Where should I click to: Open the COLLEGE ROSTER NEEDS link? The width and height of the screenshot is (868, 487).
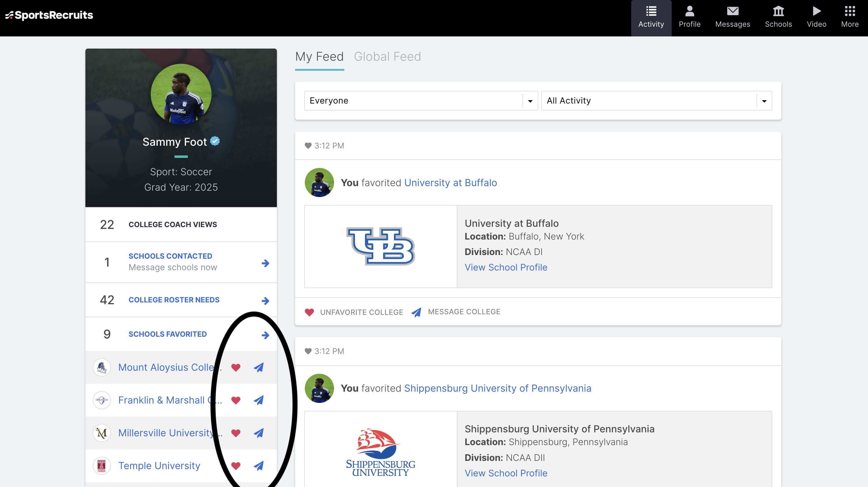click(x=174, y=300)
